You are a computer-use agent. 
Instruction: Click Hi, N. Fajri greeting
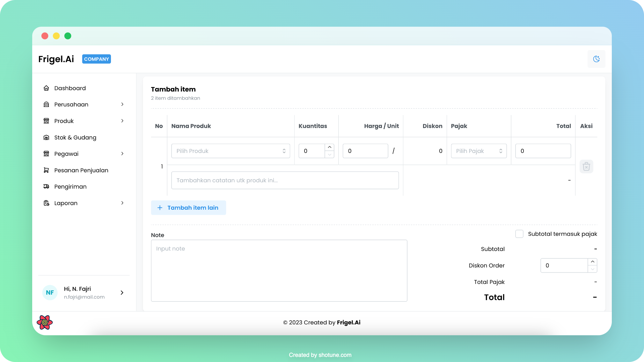coord(77,289)
